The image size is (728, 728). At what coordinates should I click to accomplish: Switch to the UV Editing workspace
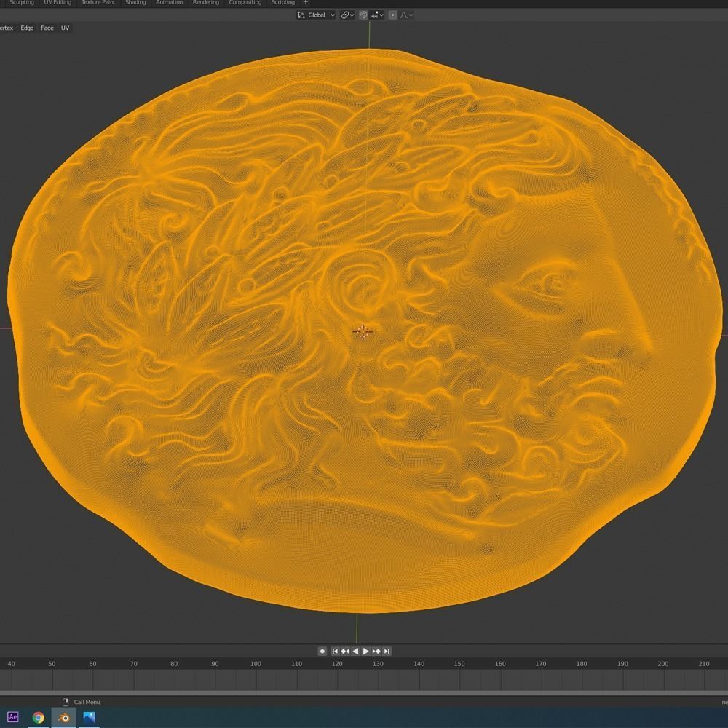tap(58, 3)
